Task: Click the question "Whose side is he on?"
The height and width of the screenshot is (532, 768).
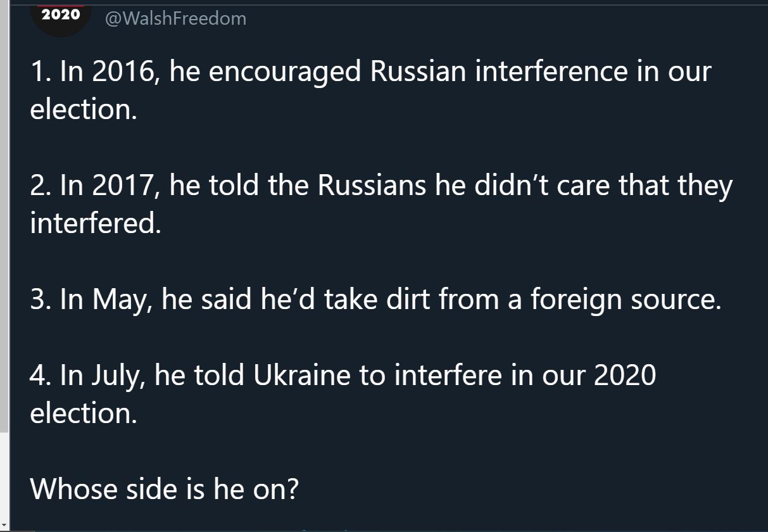Action: pos(164,489)
